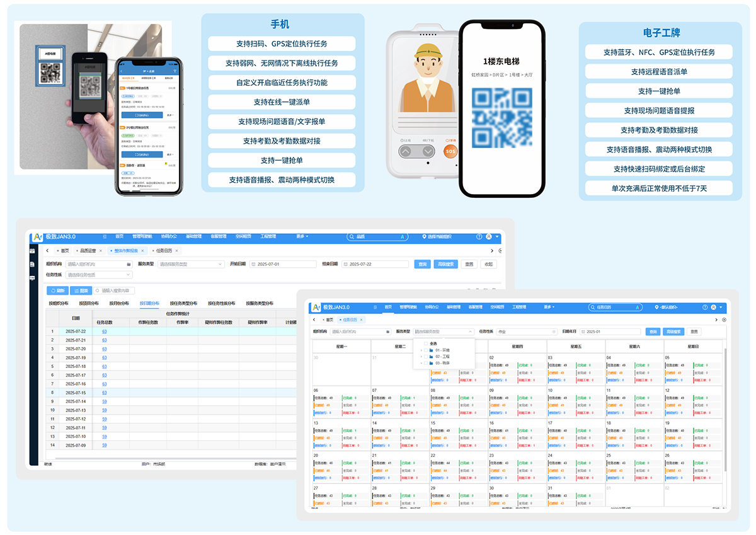This screenshot has width=756, height=535.
Task: Close the 任务日历 tab in calendar window
Action: [361, 319]
